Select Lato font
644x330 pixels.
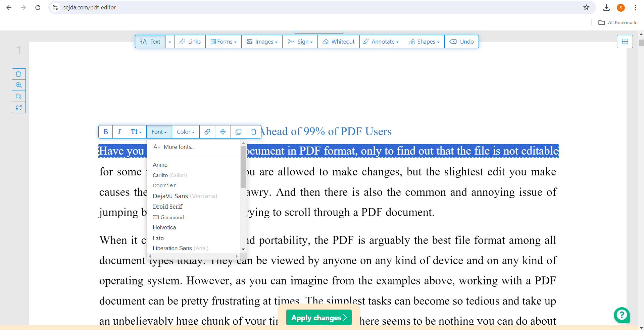point(158,238)
